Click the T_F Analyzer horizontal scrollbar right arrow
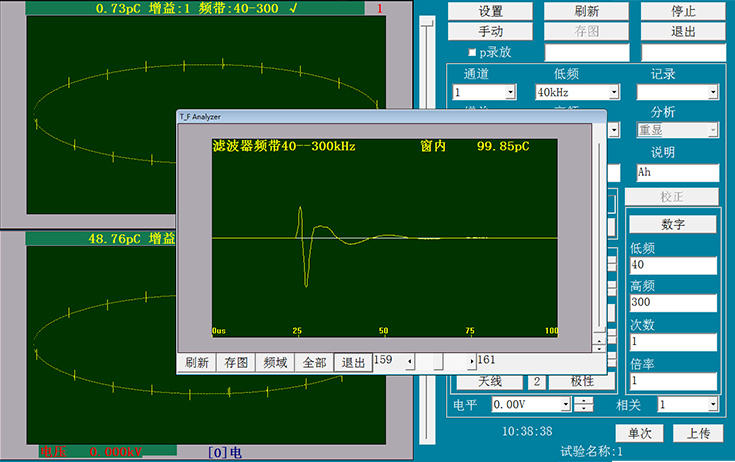The height and width of the screenshot is (462, 735). 472,360
